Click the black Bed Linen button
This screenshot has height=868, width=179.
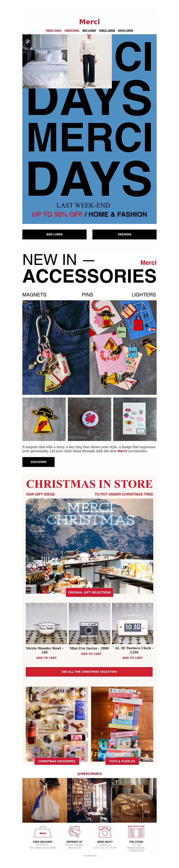click(x=55, y=234)
